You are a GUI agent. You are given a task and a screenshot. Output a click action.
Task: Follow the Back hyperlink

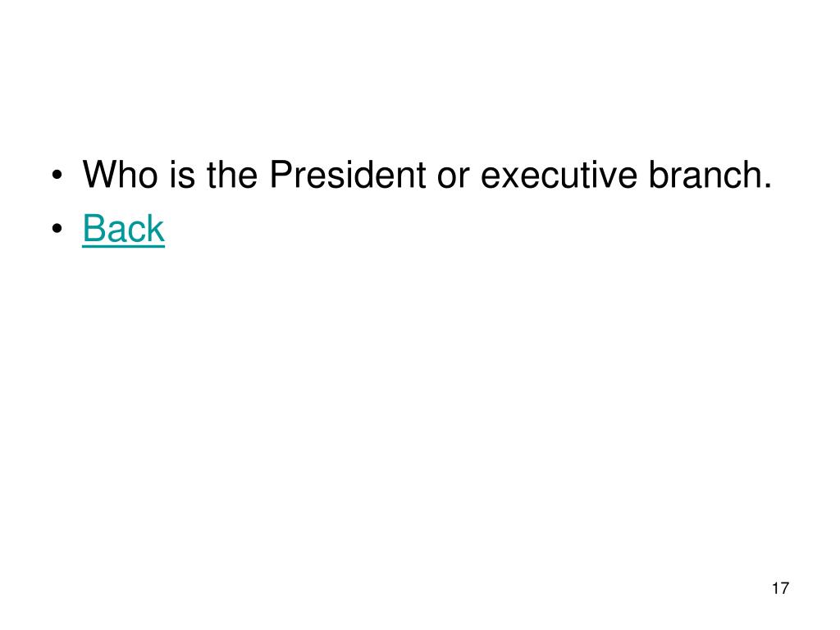(123, 228)
